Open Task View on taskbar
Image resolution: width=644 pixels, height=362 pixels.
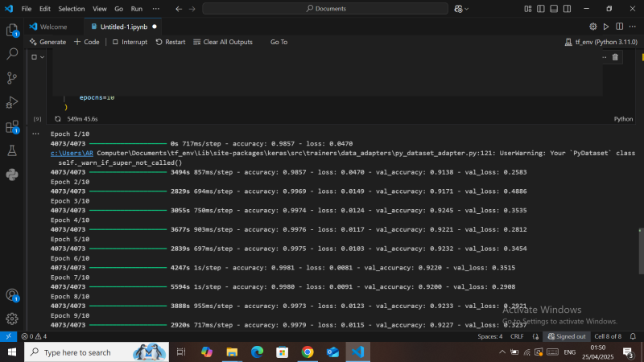(181, 352)
